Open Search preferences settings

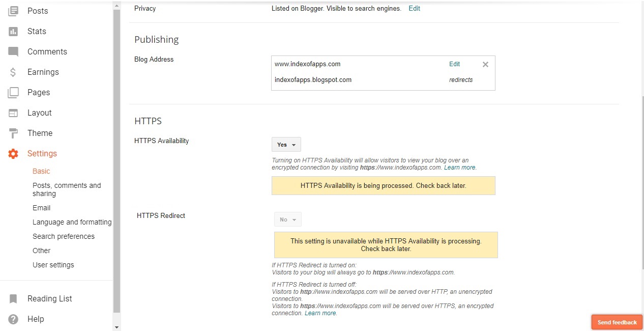click(64, 236)
